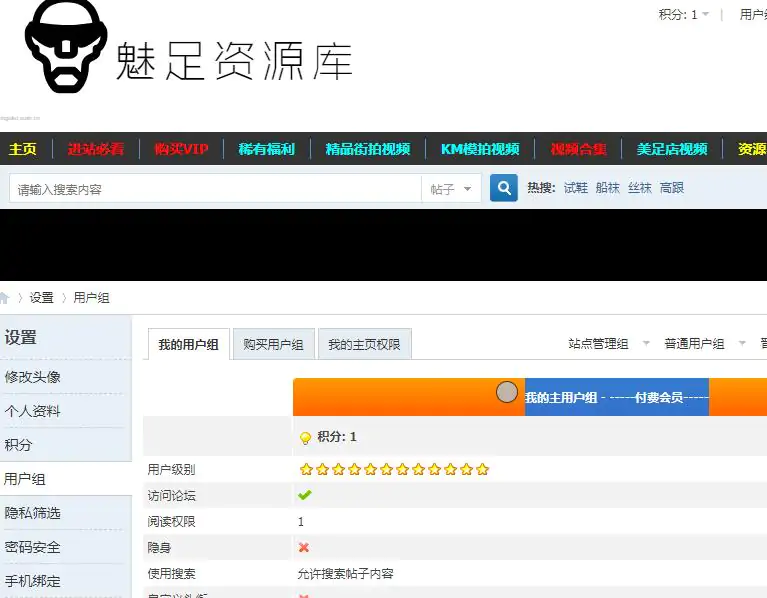Click the red cross in 隐身 row
Viewport: 767px width, 598px height.
coord(304,547)
